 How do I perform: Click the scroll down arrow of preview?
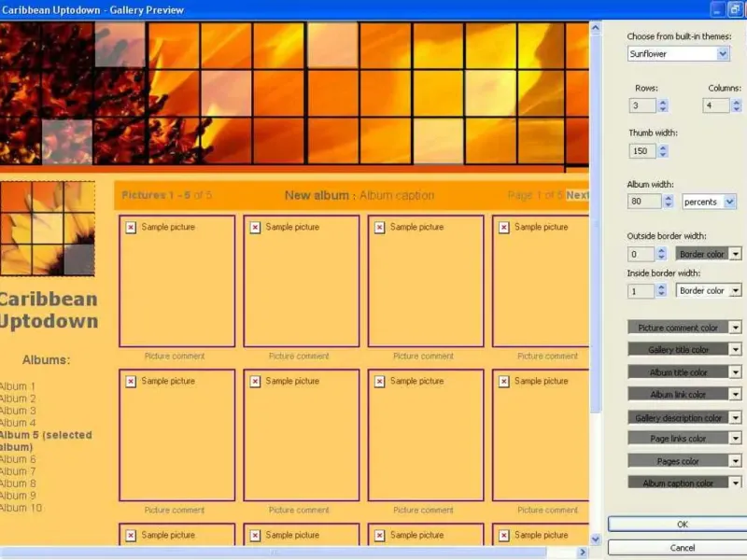pyautogui.click(x=596, y=539)
